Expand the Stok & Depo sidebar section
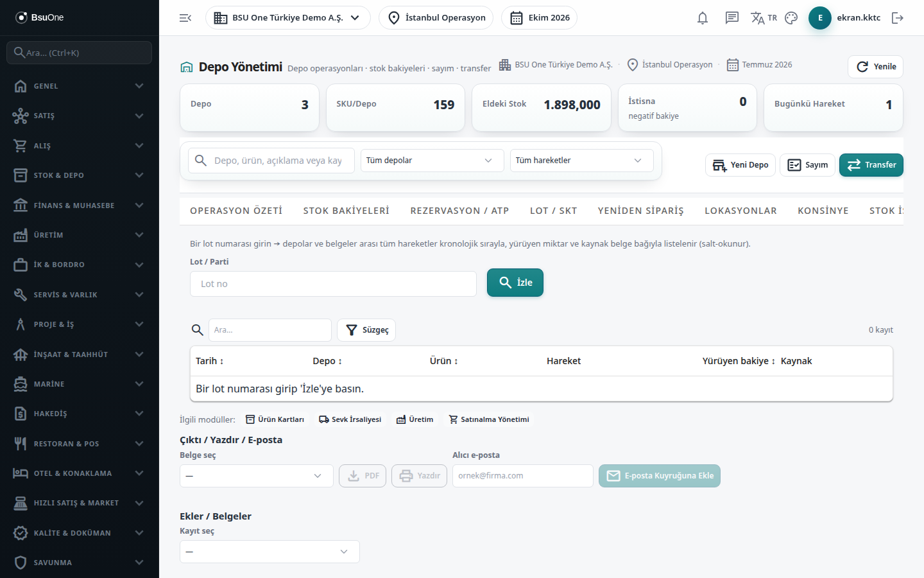924x578 pixels. (x=80, y=175)
